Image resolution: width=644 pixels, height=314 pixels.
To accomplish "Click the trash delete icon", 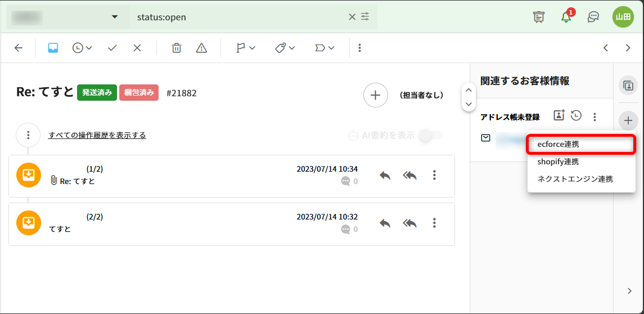I will tap(177, 48).
